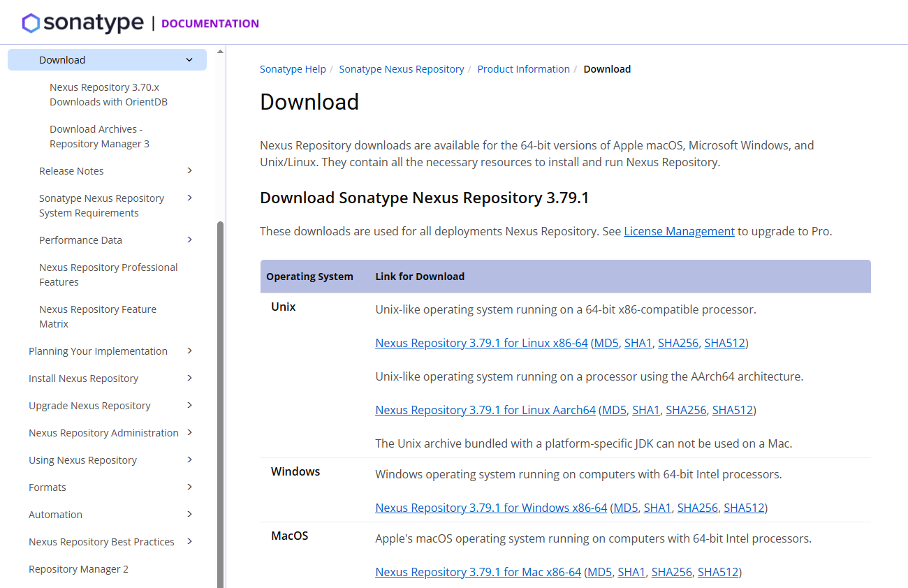Open Release Notes in the sidebar
This screenshot has width=908, height=588.
[x=71, y=171]
